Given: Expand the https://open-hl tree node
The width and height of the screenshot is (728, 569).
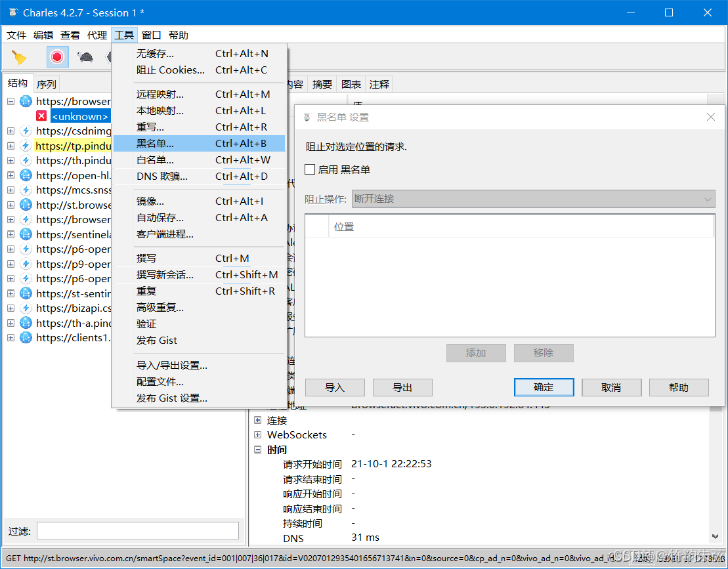Looking at the screenshot, I should coord(11,175).
